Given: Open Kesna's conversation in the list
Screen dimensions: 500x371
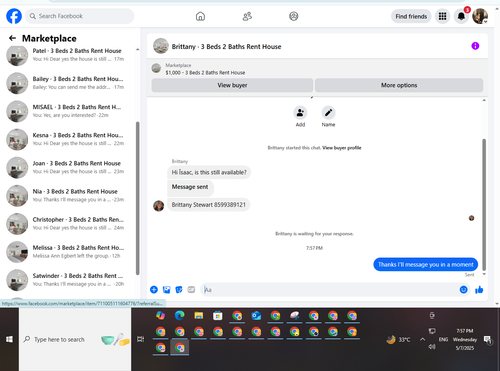Looking at the screenshot, I should 68,139.
